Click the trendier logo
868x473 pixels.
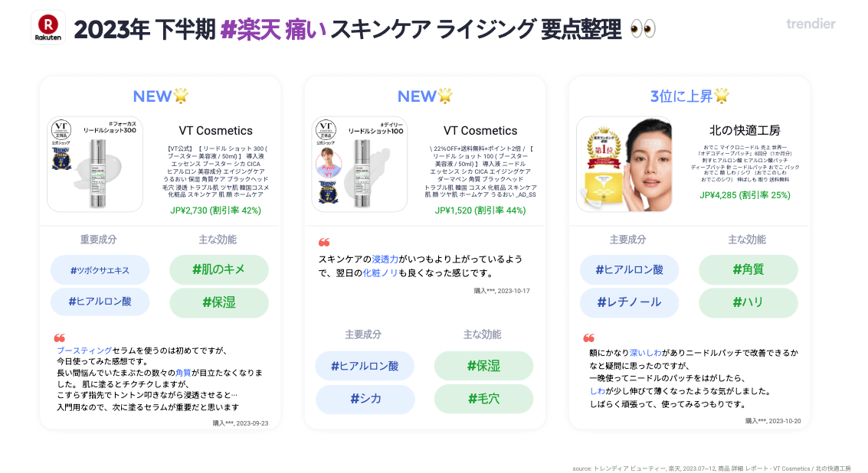pos(811,24)
